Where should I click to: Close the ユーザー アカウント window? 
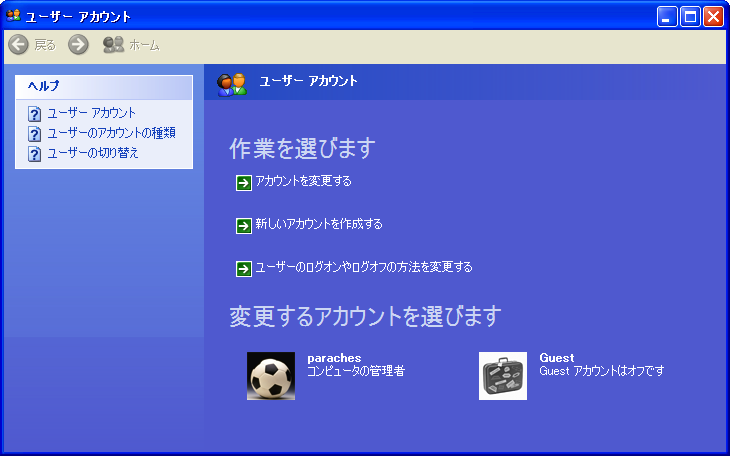[713, 17]
